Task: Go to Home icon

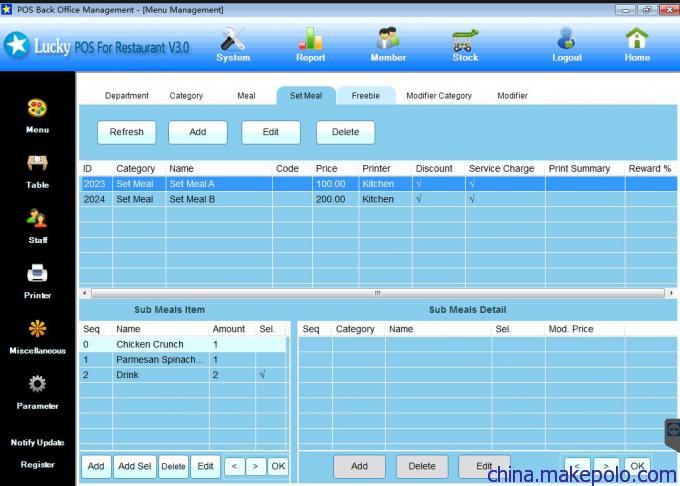Action: pos(637,44)
